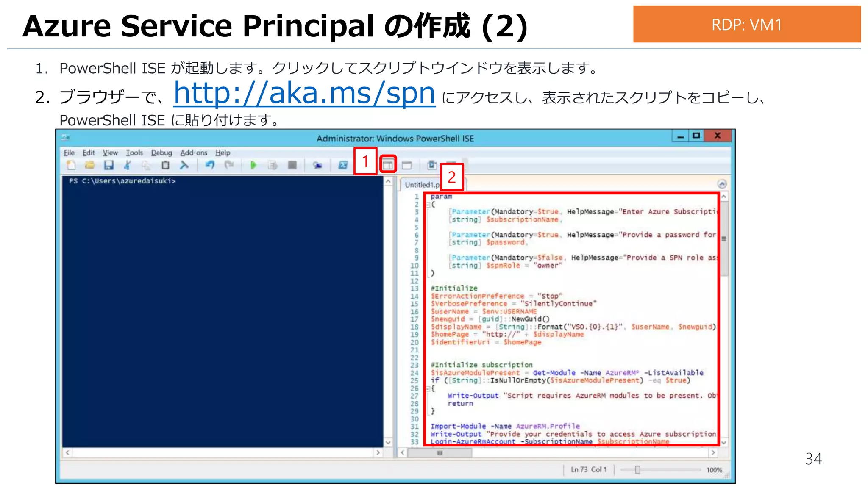Save the script with floppy icon
Viewport: 868px width, 488px height.
tap(108, 165)
